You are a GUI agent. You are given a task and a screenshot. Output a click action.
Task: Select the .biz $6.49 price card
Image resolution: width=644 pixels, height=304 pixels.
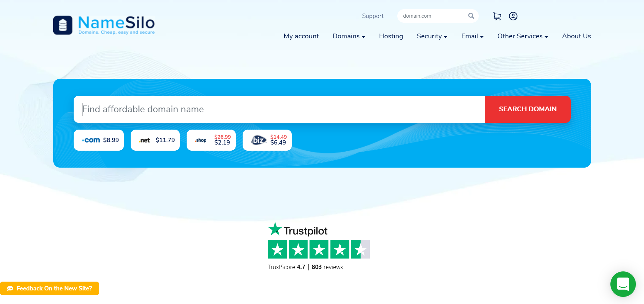(x=267, y=140)
